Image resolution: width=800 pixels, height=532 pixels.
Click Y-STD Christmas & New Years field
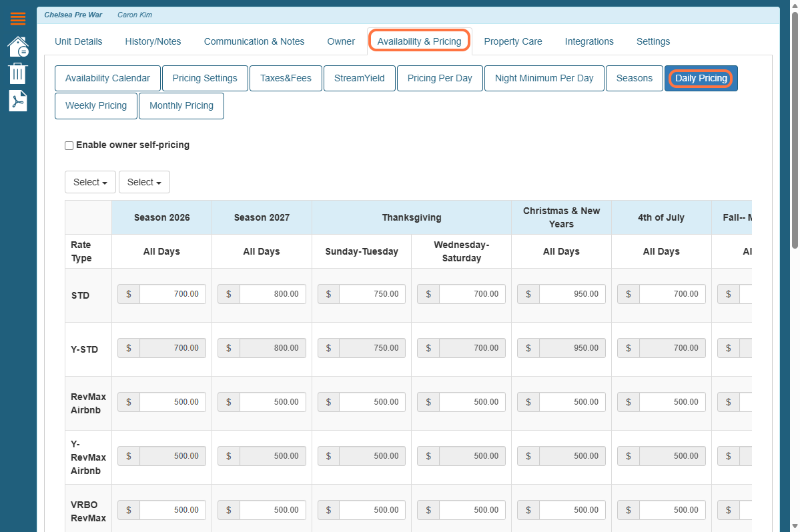click(572, 348)
